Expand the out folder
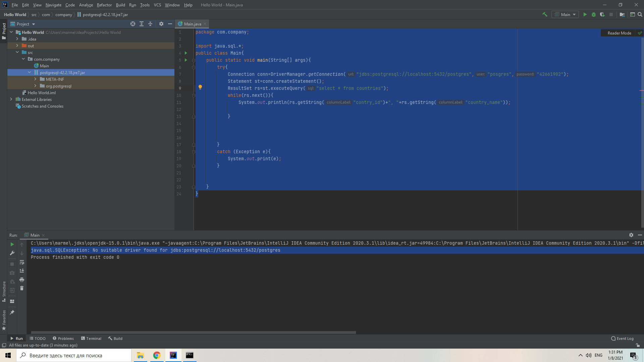 point(17,46)
